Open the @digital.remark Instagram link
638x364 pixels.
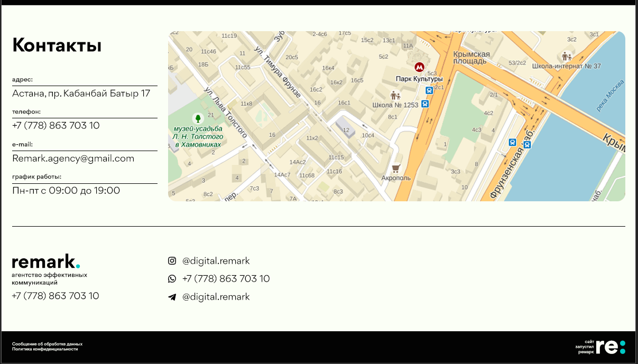click(x=216, y=261)
